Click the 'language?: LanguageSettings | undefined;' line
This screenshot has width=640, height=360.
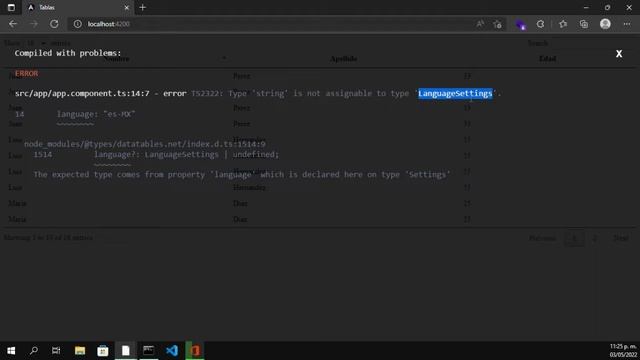(x=187, y=154)
